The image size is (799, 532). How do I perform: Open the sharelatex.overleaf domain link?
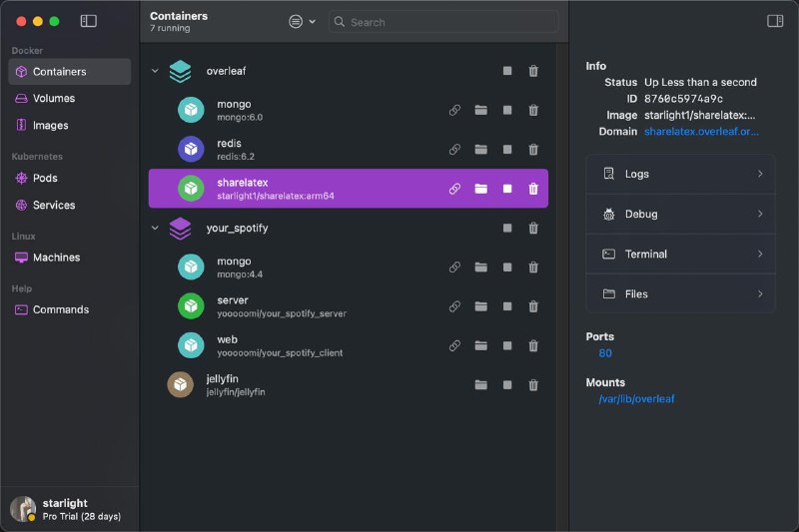pos(701,132)
